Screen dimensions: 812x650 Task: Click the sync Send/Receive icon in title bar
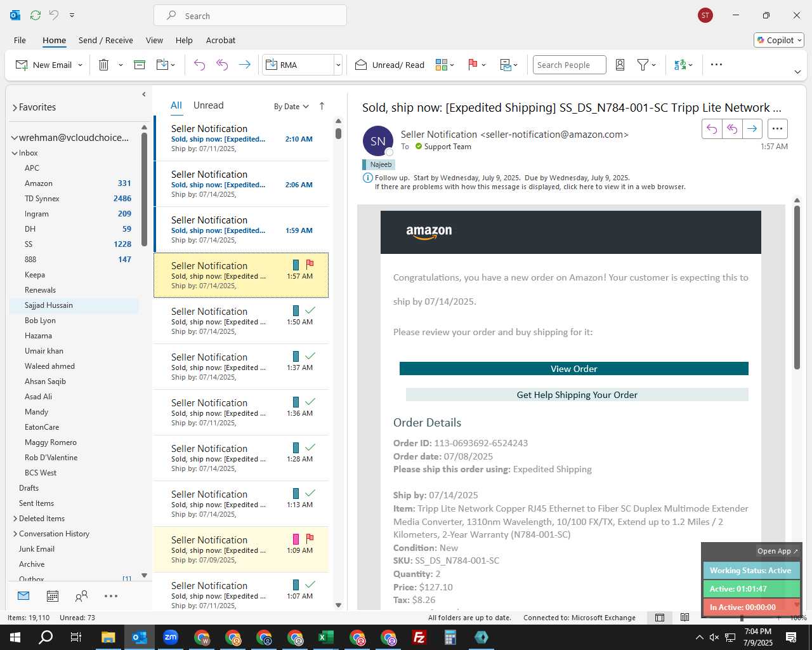pos(36,15)
